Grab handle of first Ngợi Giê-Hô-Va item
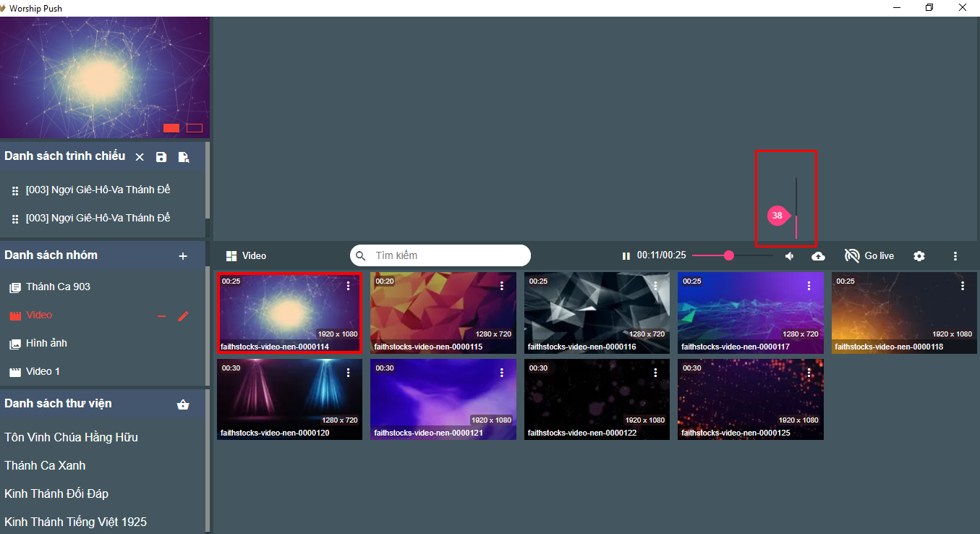Viewport: 980px width, 534px height. pos(14,191)
